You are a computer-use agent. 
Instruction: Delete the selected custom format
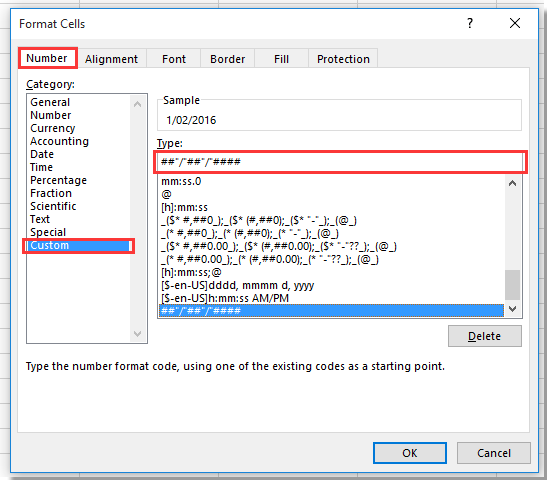[485, 336]
